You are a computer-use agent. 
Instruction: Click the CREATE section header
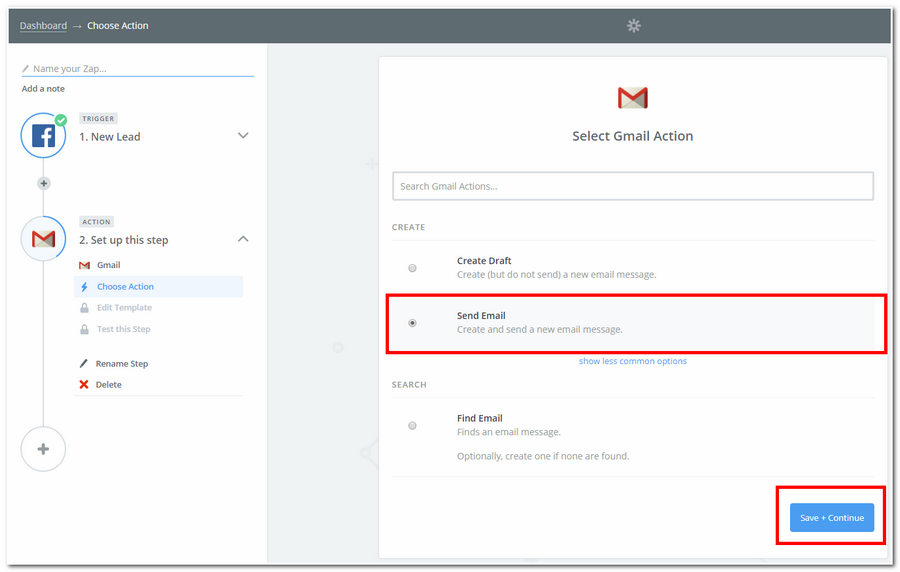click(409, 227)
